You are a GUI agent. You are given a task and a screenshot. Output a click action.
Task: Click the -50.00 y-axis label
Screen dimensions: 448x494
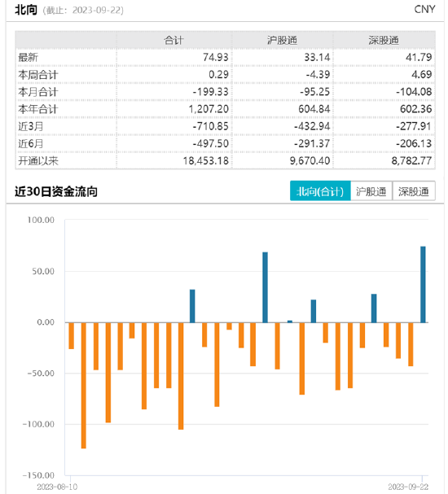coord(41,374)
